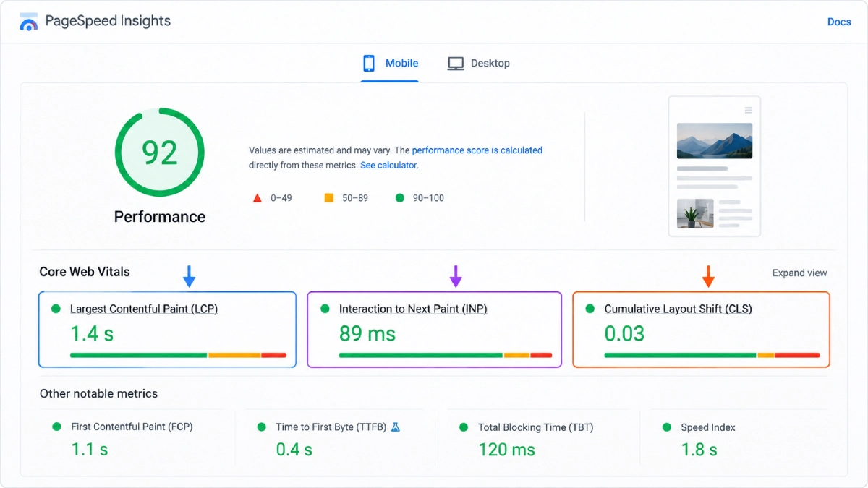Image resolution: width=868 pixels, height=488 pixels.
Task: Click the green dot beside Speed Index
Action: [x=667, y=427]
